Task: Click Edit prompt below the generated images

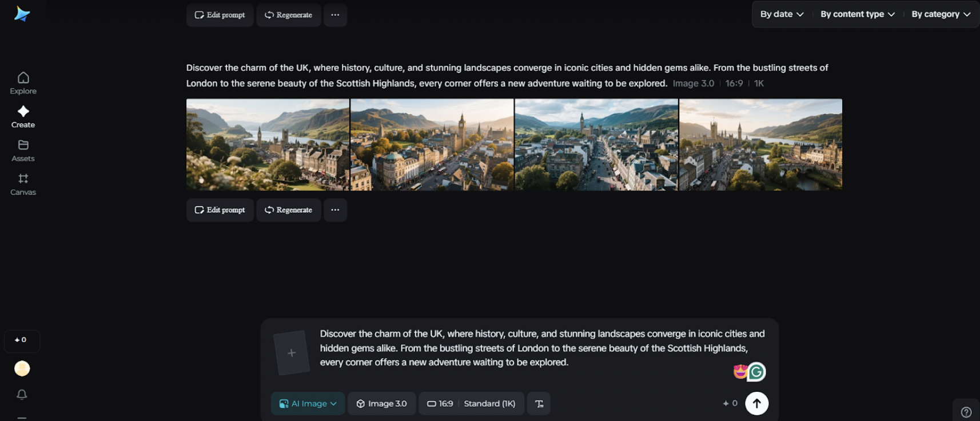Action: tap(220, 210)
